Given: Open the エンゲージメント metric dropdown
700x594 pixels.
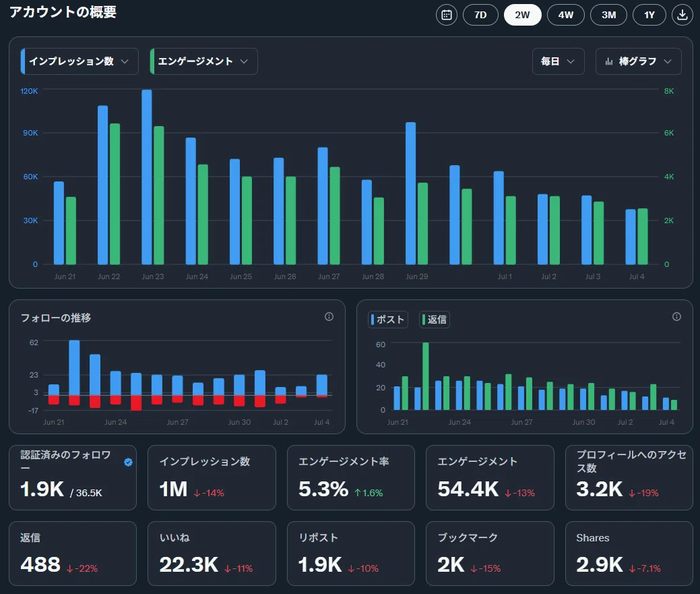Looking at the screenshot, I should 204,61.
